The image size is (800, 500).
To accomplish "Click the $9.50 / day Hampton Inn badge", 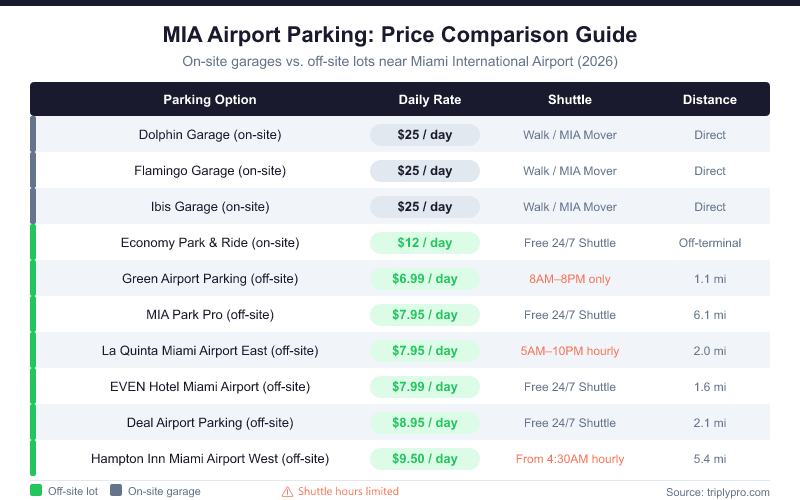I will [x=425, y=459].
